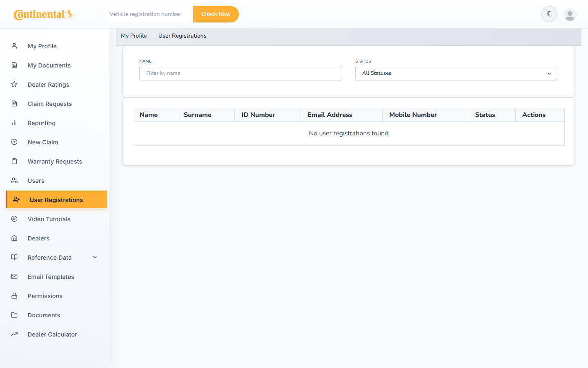Click the Name column header
The height and width of the screenshot is (368, 588).
[x=155, y=115]
